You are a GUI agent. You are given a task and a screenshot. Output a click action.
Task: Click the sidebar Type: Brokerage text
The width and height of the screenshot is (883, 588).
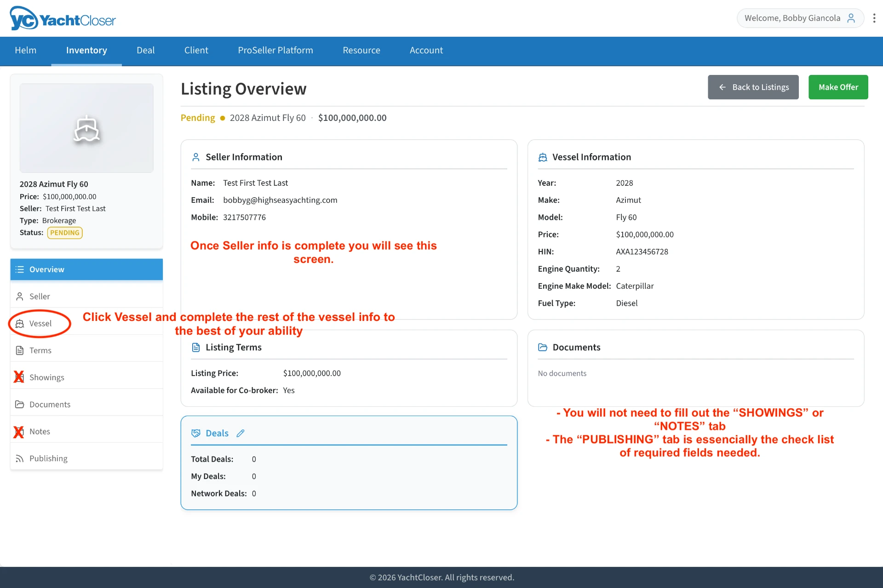(x=48, y=221)
